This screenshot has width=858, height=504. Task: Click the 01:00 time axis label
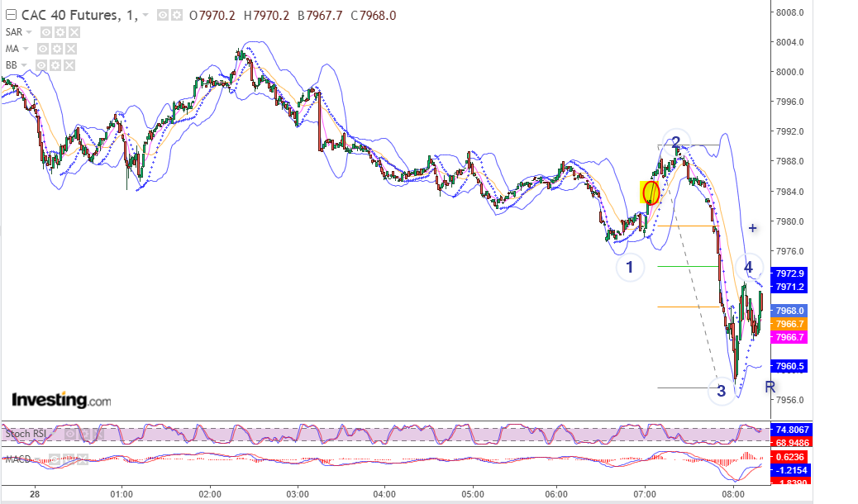point(122,494)
